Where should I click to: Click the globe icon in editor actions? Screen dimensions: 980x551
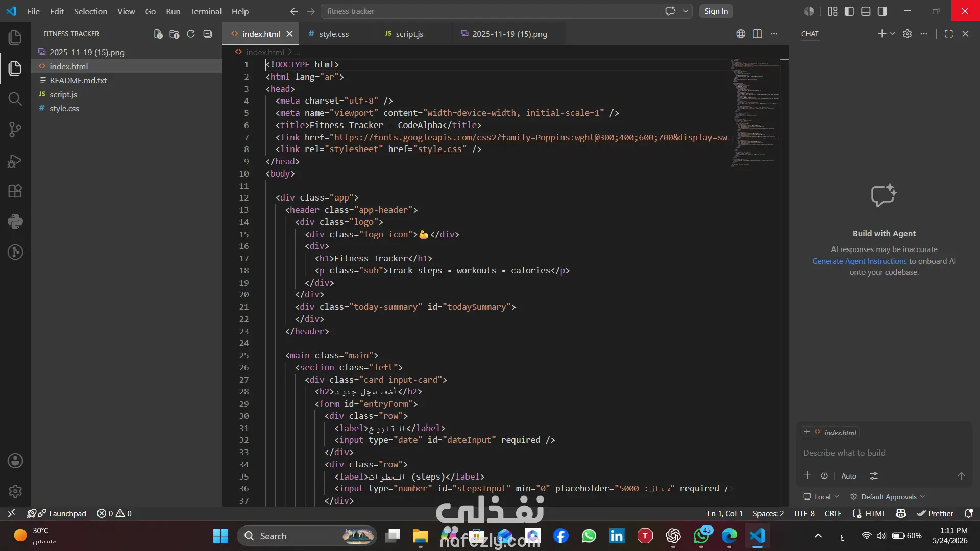pyautogui.click(x=741, y=34)
